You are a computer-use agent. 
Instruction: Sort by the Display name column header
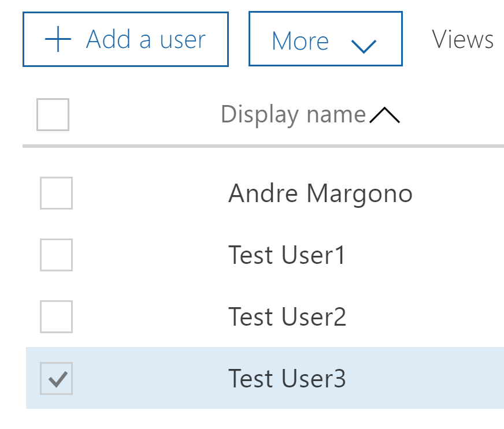pyautogui.click(x=293, y=114)
